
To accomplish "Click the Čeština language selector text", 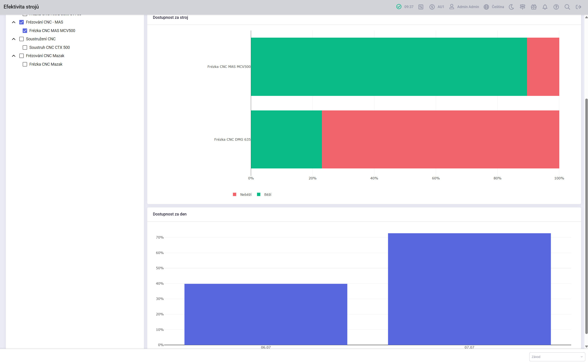I will 498,7.
